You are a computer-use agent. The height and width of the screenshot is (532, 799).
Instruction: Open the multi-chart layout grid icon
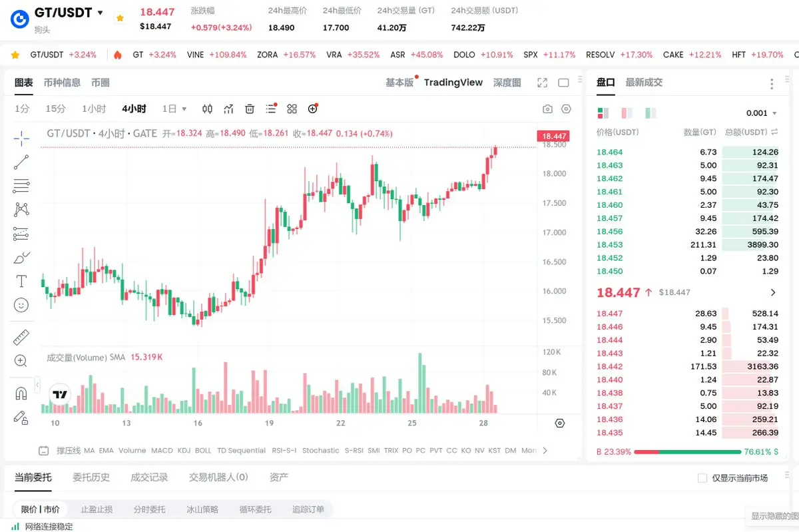[x=292, y=109]
